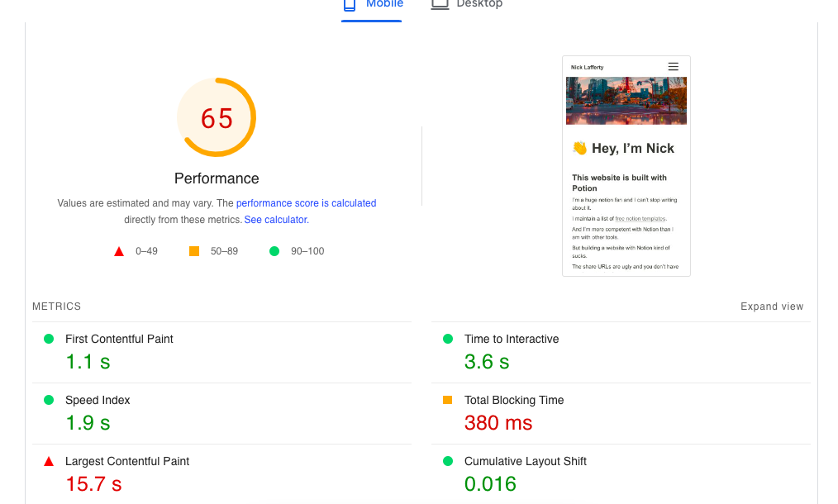The height and width of the screenshot is (504, 838).
Task: Click the red triangle in the 0-49 legend
Action: tap(118, 250)
